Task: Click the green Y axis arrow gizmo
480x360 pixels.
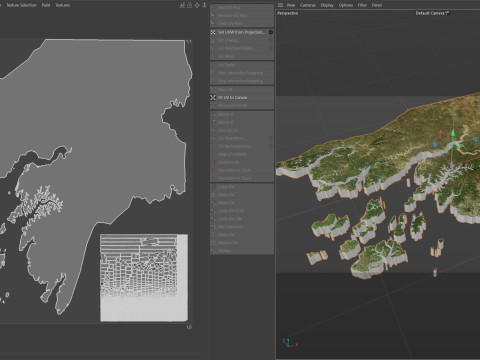Action: tap(453, 133)
